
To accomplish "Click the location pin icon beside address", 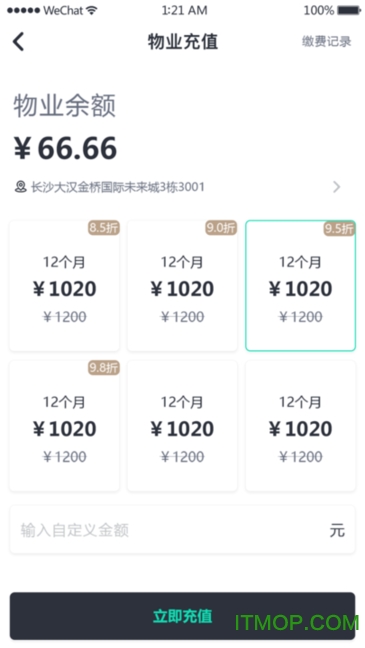I will (21, 187).
